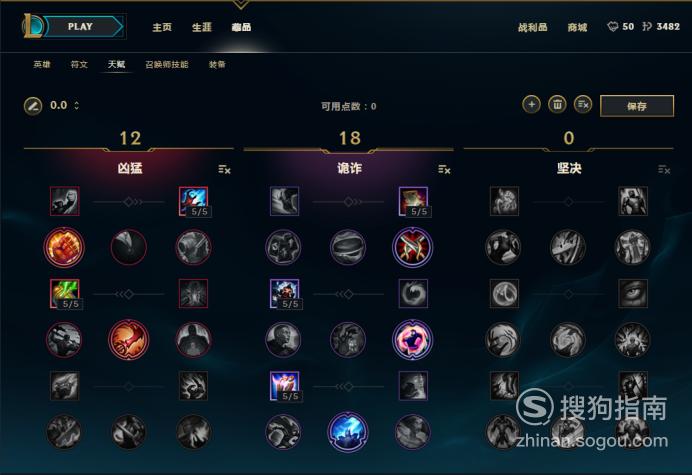Add a new mastery page with plus icon

[531, 105]
